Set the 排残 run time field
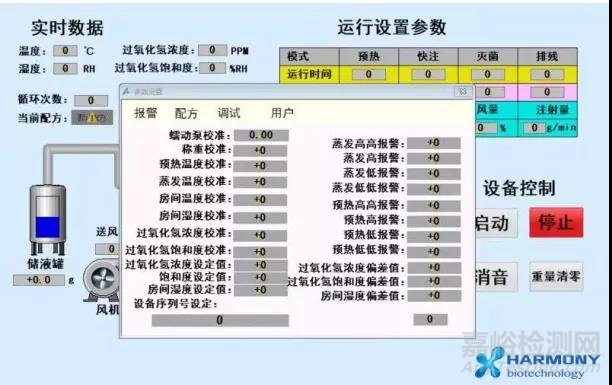Screen dimensions: 612x385 (547, 74)
